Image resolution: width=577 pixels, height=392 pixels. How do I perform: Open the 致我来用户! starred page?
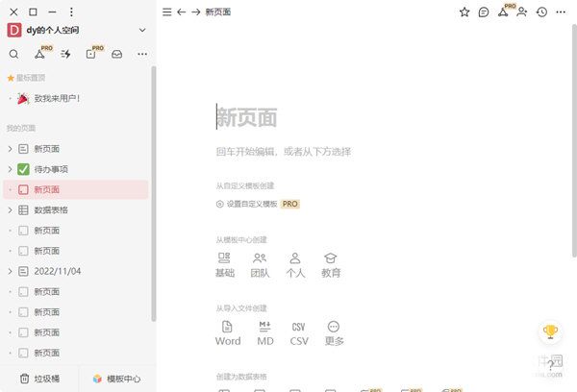click(x=76, y=98)
